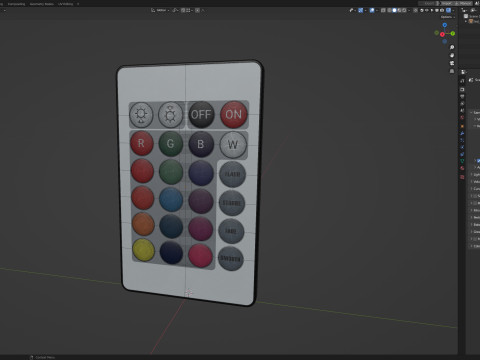Image resolution: width=480 pixels, height=360 pixels.
Task: Open the Particles properties tab
Action: [x=462, y=140]
